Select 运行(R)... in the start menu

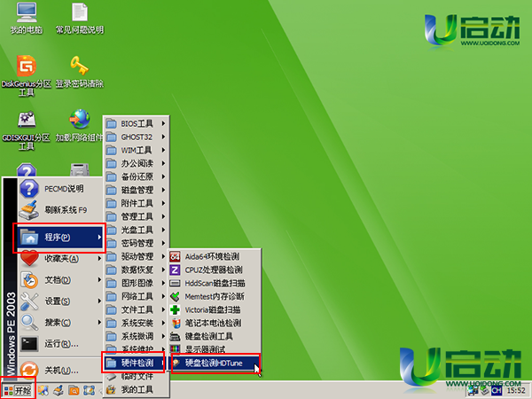(60, 344)
